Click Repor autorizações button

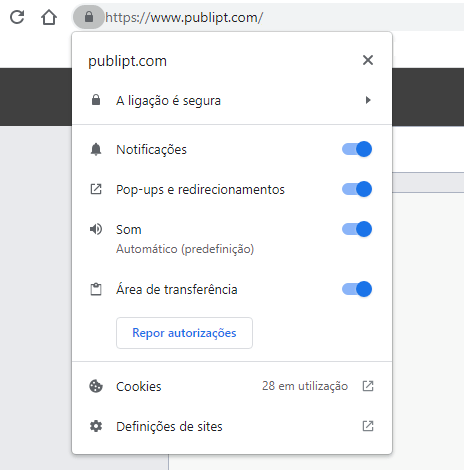click(x=184, y=333)
